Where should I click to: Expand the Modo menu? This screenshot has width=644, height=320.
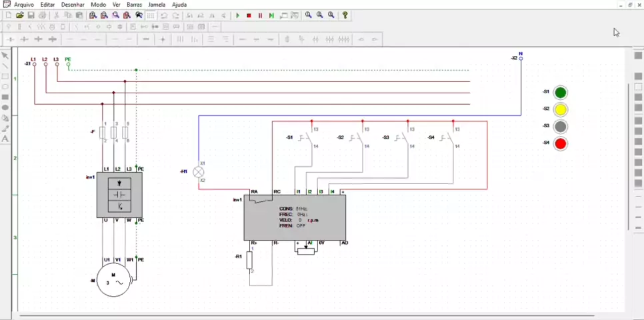click(x=98, y=5)
